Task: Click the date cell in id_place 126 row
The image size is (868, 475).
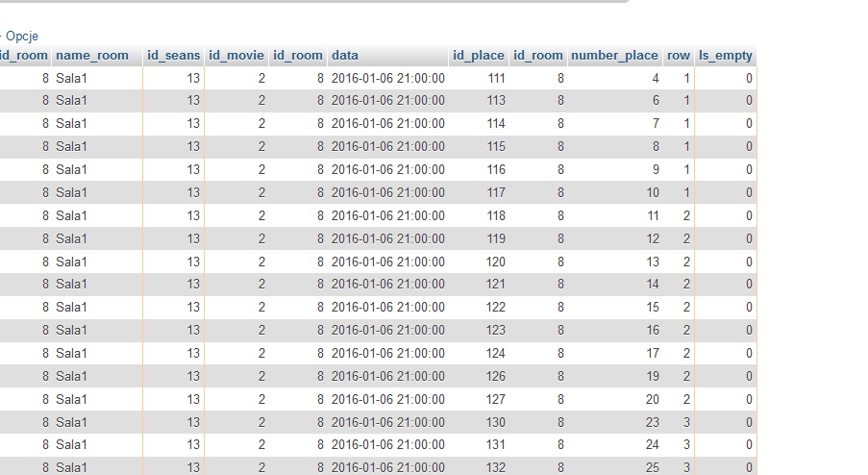Action: [388, 377]
